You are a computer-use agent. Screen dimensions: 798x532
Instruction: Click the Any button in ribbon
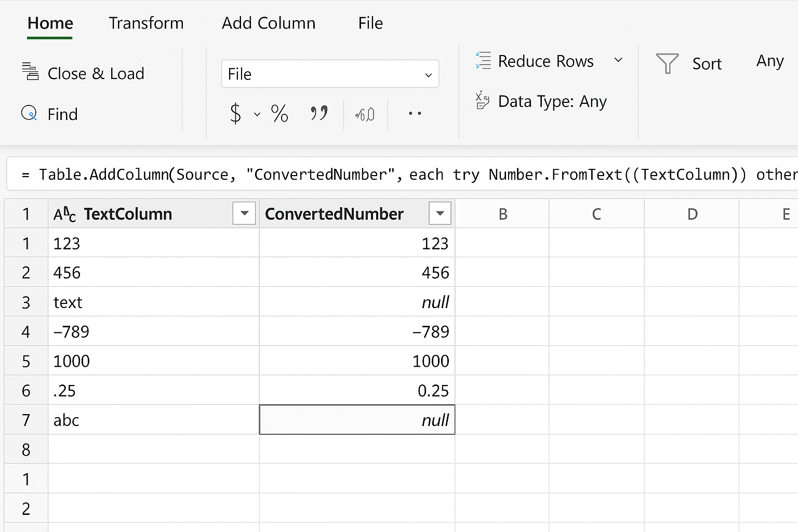(770, 61)
